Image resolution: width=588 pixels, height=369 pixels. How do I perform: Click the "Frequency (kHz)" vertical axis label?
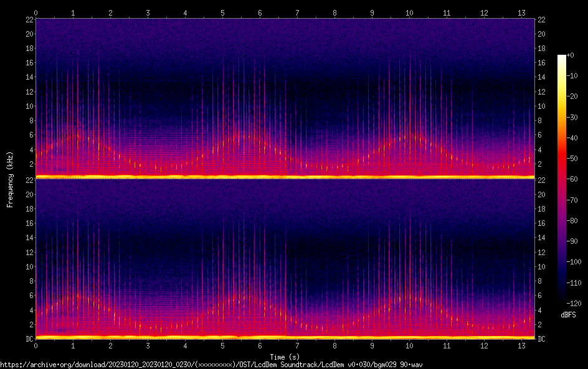[x=9, y=179]
